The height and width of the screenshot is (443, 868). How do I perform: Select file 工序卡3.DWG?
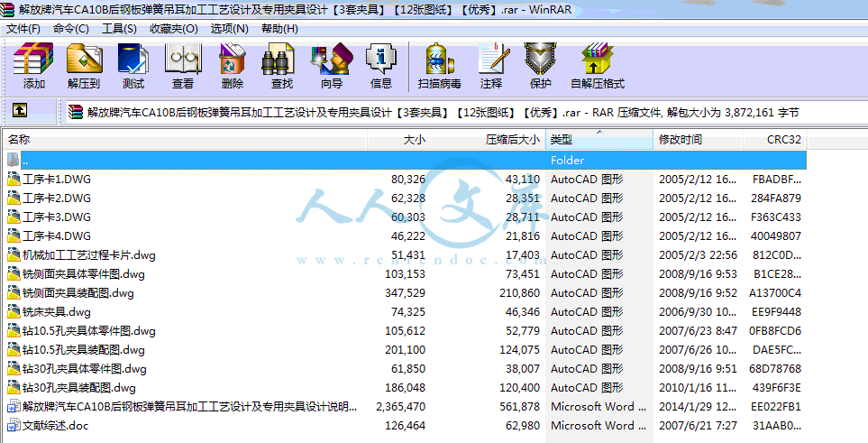[x=57, y=217]
